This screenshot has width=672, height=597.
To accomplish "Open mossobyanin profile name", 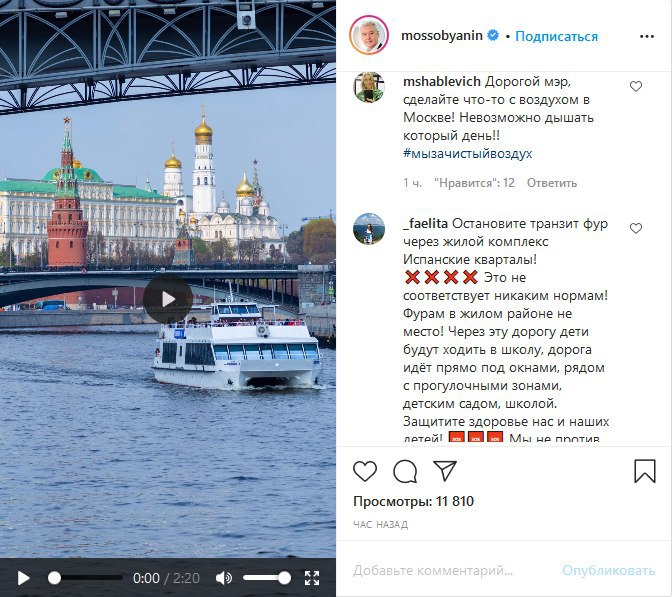I will [441, 36].
